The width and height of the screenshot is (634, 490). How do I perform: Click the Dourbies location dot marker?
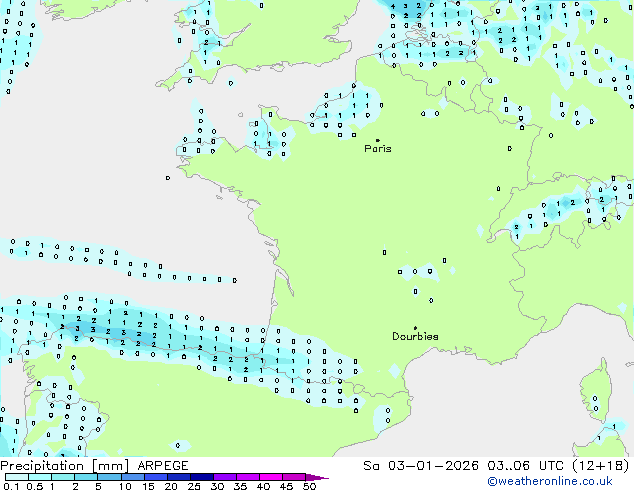415,328
